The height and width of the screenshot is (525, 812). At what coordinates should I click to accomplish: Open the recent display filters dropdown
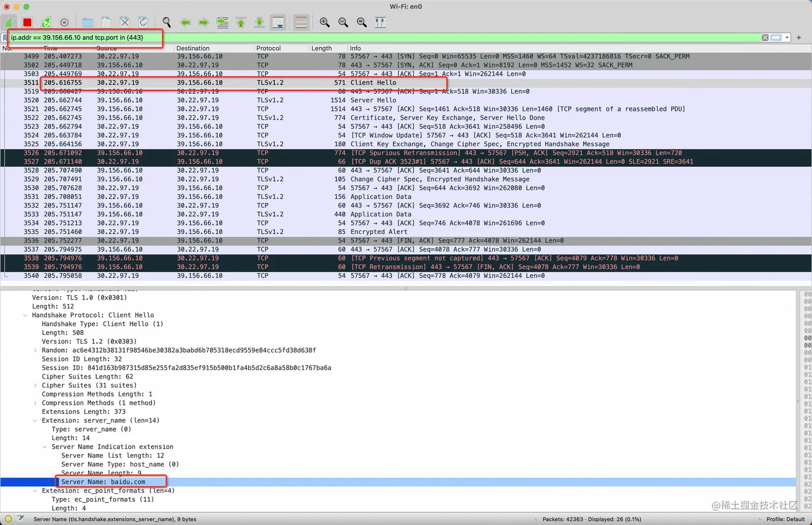787,38
